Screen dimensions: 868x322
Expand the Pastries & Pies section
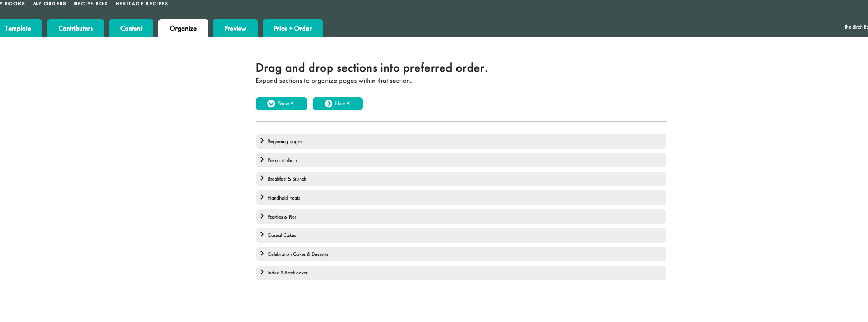262,216
